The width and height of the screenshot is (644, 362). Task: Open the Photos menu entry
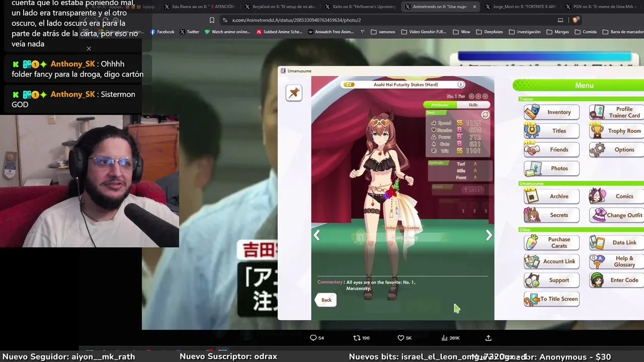(551, 168)
